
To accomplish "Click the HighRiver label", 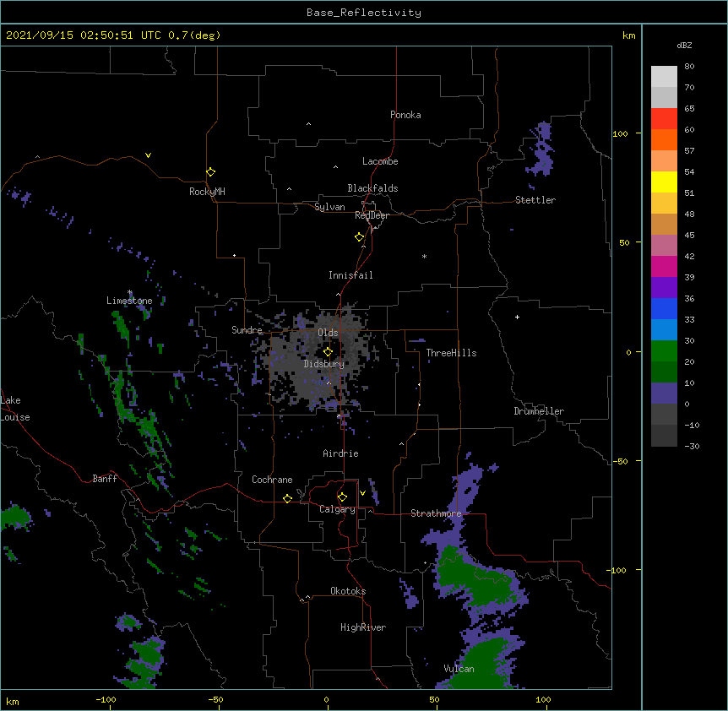I will click(x=363, y=627).
